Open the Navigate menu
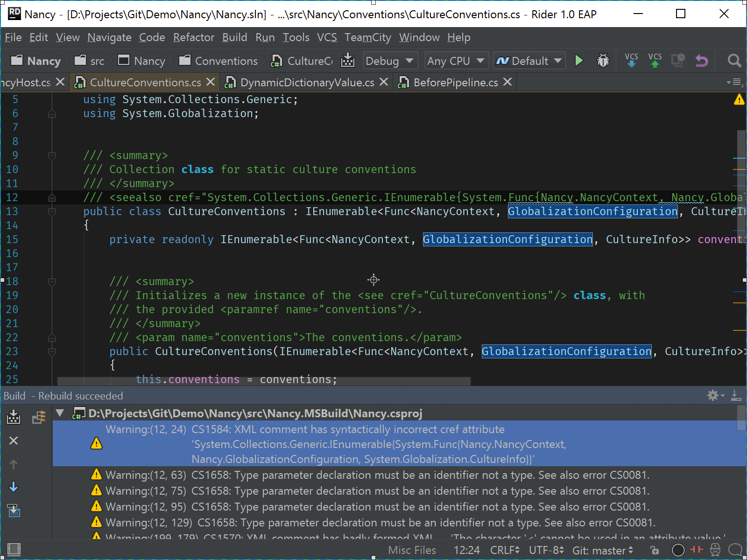The height and width of the screenshot is (560, 747). click(x=109, y=37)
